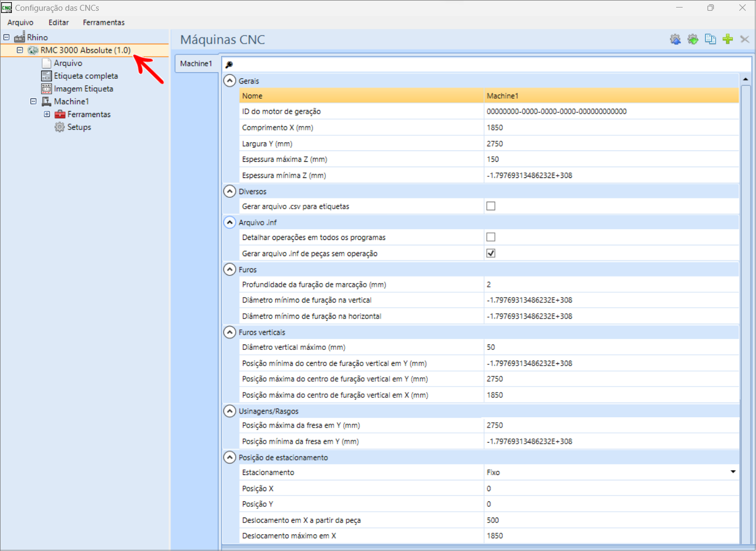Open the Estacionamento Fixo dropdown
This screenshot has height=551, width=756.
(733, 472)
